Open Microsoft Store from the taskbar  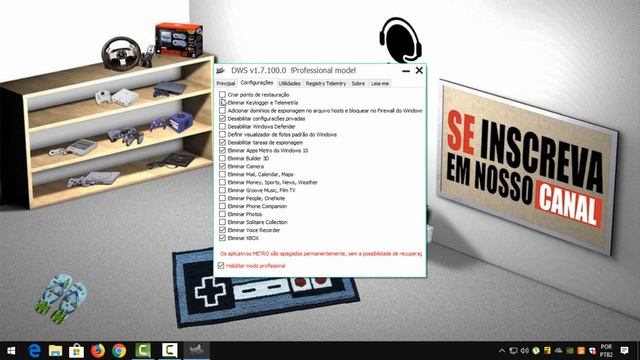tap(76, 351)
